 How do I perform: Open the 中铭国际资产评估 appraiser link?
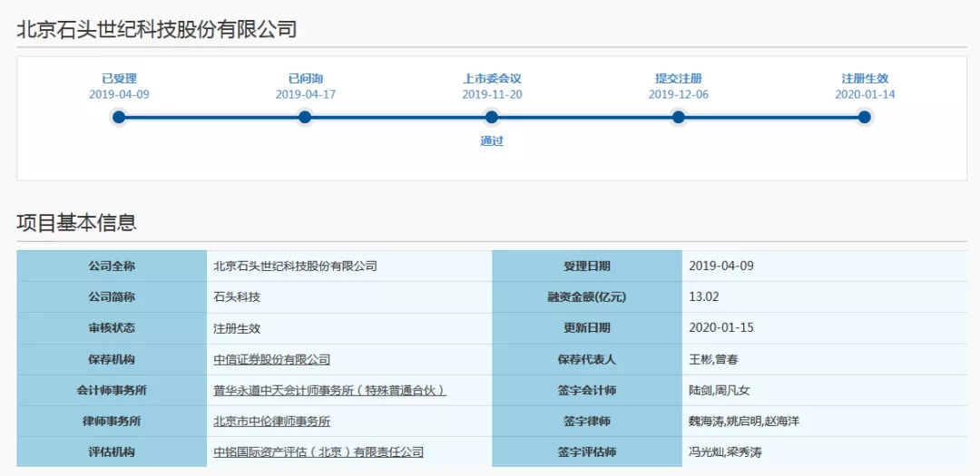coord(318,452)
